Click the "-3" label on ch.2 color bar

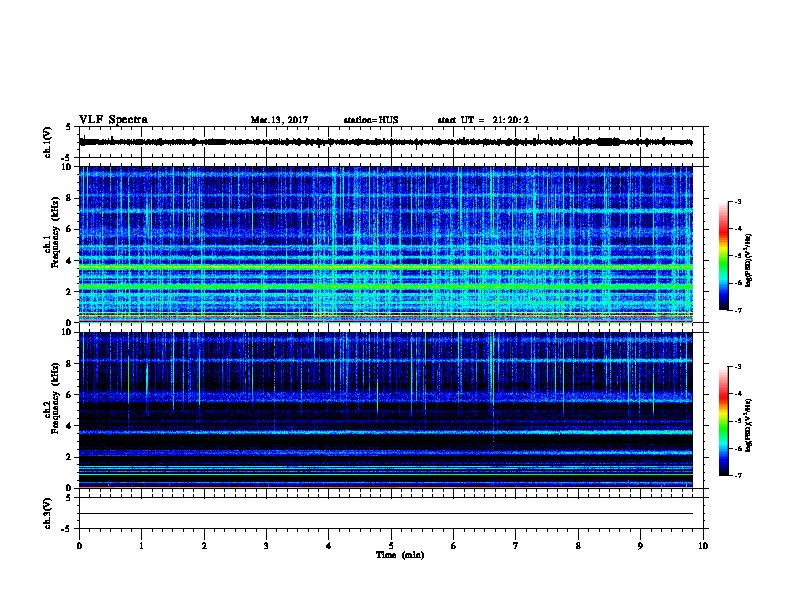(737, 367)
